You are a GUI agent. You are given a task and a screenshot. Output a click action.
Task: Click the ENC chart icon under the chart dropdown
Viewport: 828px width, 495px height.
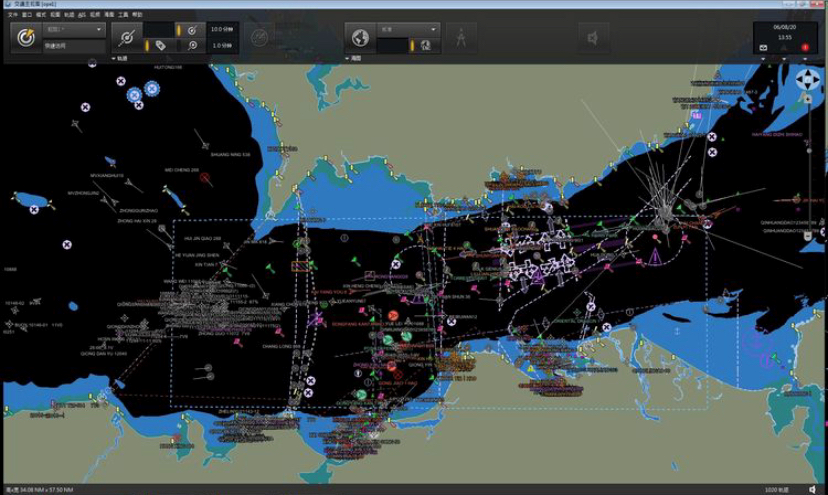point(426,46)
